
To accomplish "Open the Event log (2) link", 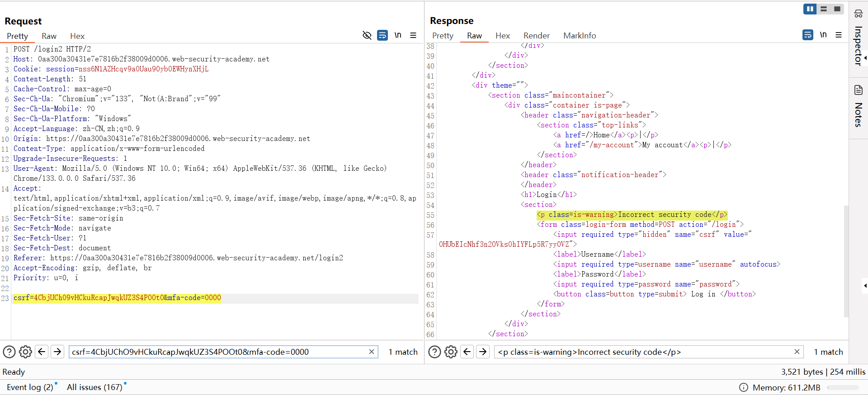I will tap(30, 387).
